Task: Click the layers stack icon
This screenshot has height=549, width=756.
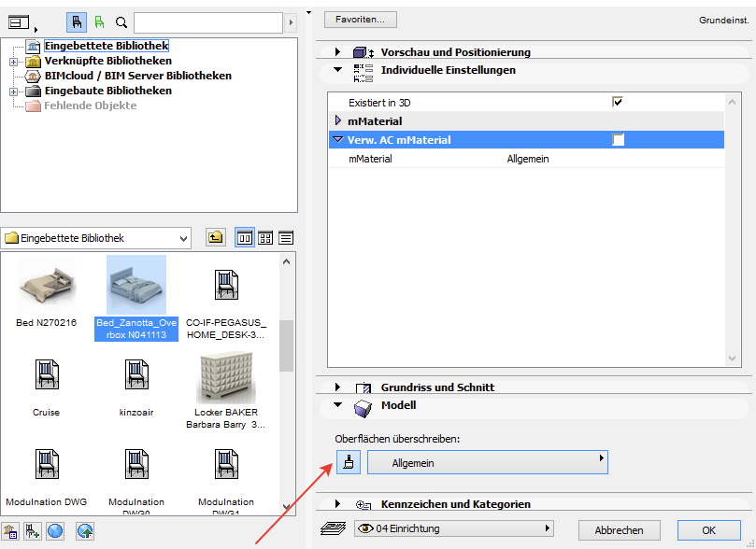Action: pos(334,528)
